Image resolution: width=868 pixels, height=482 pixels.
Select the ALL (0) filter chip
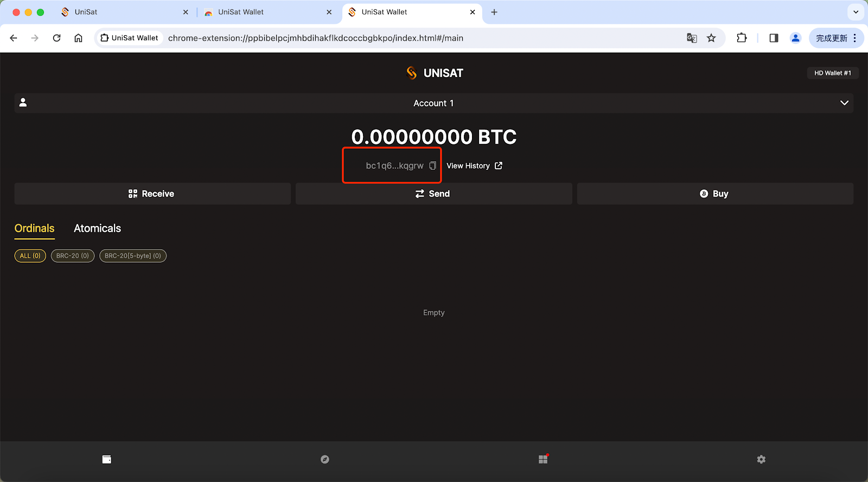pyautogui.click(x=30, y=256)
